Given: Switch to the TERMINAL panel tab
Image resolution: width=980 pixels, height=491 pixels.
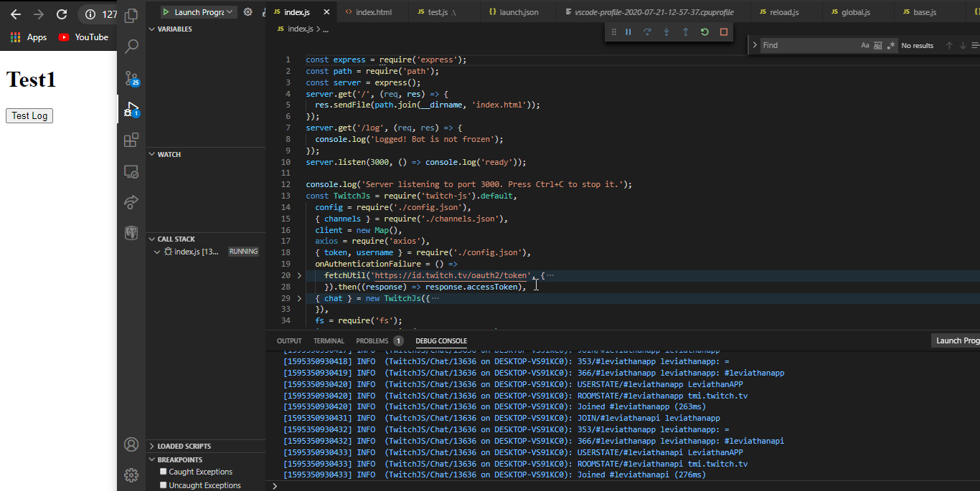Looking at the screenshot, I should [x=329, y=341].
